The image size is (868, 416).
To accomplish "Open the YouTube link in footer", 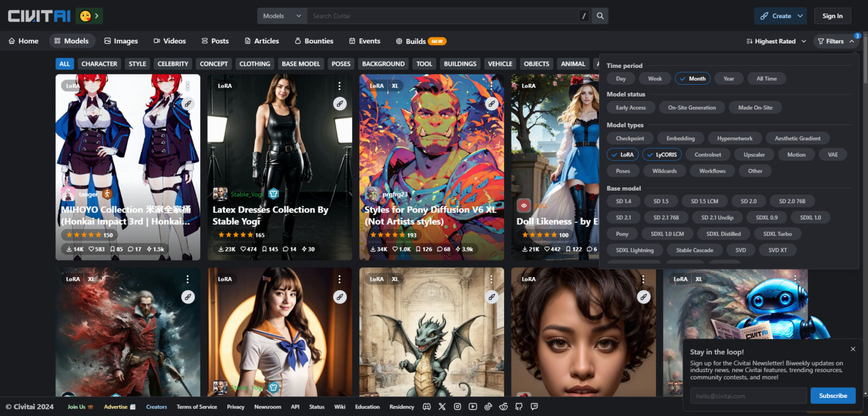I will [473, 407].
